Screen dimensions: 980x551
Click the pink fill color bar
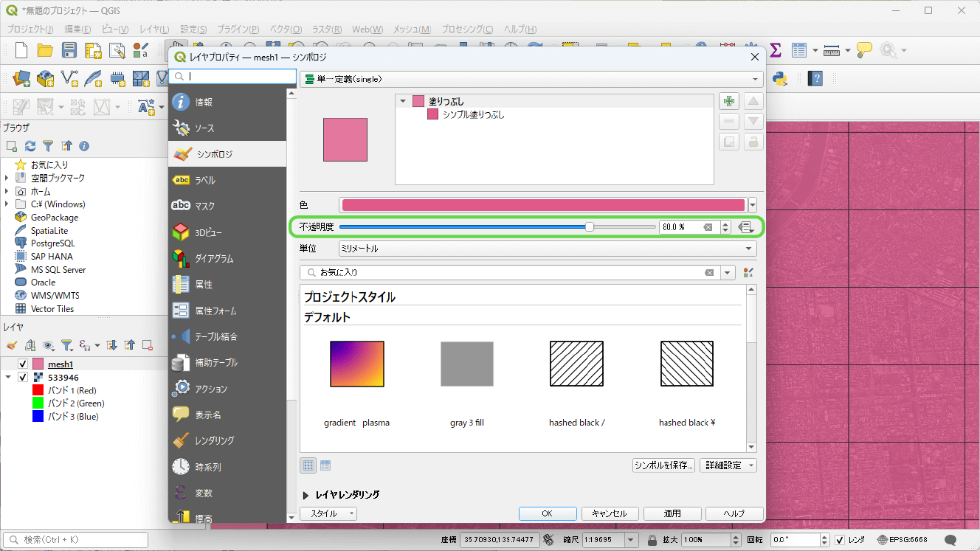point(543,205)
